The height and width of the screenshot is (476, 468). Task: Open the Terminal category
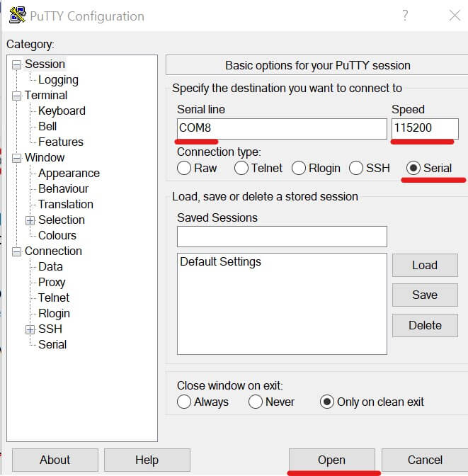point(46,96)
